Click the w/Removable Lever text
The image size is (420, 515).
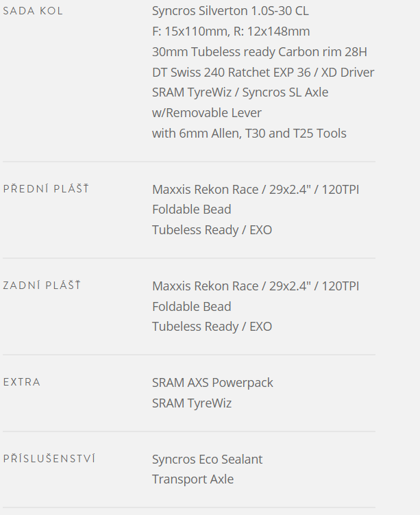click(x=207, y=113)
